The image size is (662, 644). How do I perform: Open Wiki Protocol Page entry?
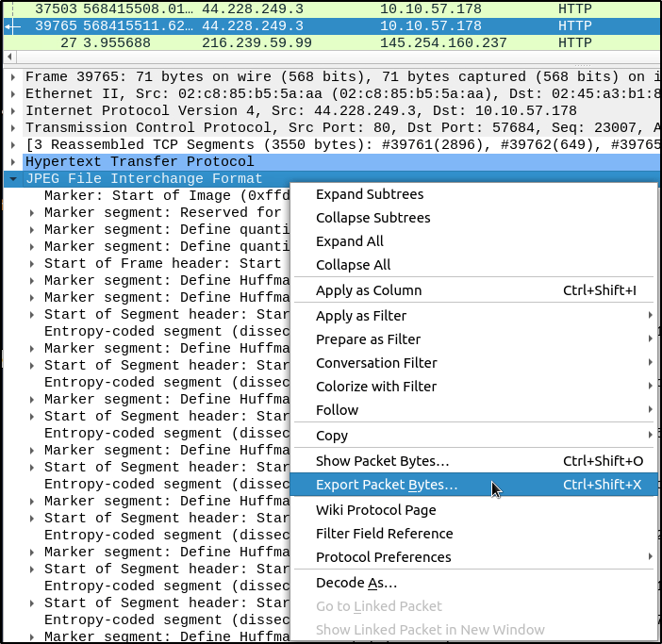[x=375, y=510]
